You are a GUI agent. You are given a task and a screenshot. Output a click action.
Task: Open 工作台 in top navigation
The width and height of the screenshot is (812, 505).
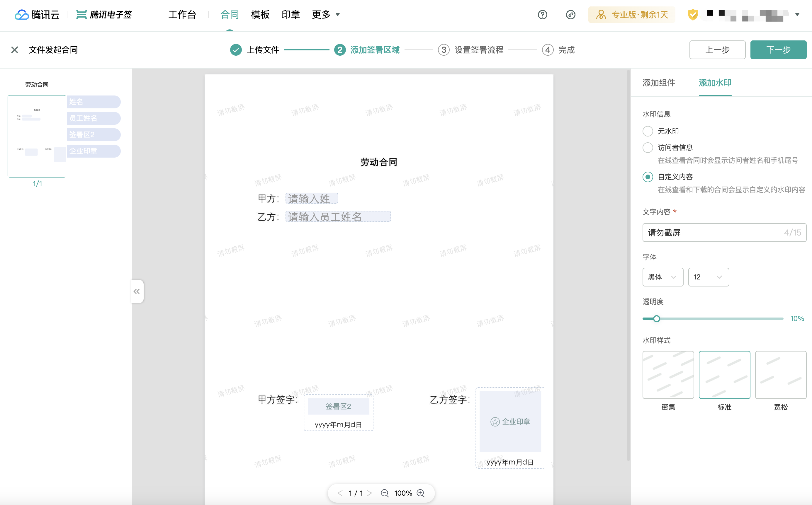pos(182,14)
